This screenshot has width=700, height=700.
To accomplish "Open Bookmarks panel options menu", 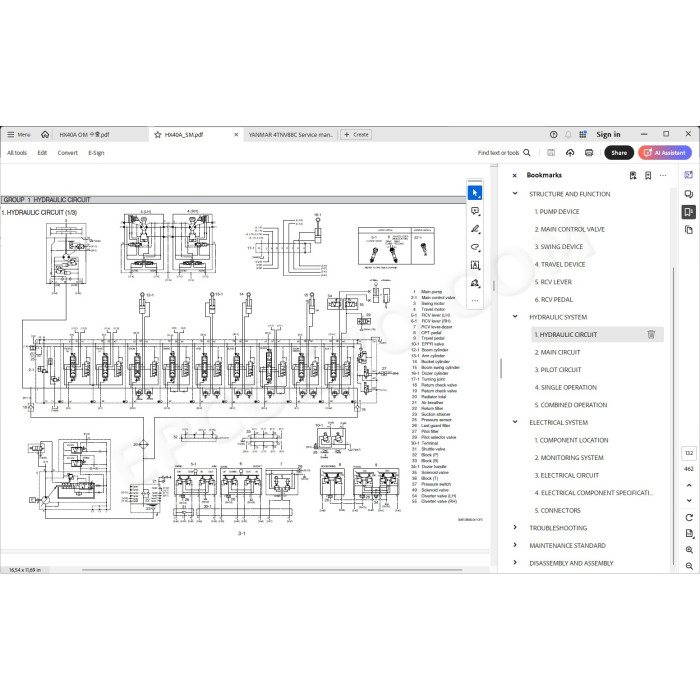I will pyautogui.click(x=663, y=175).
